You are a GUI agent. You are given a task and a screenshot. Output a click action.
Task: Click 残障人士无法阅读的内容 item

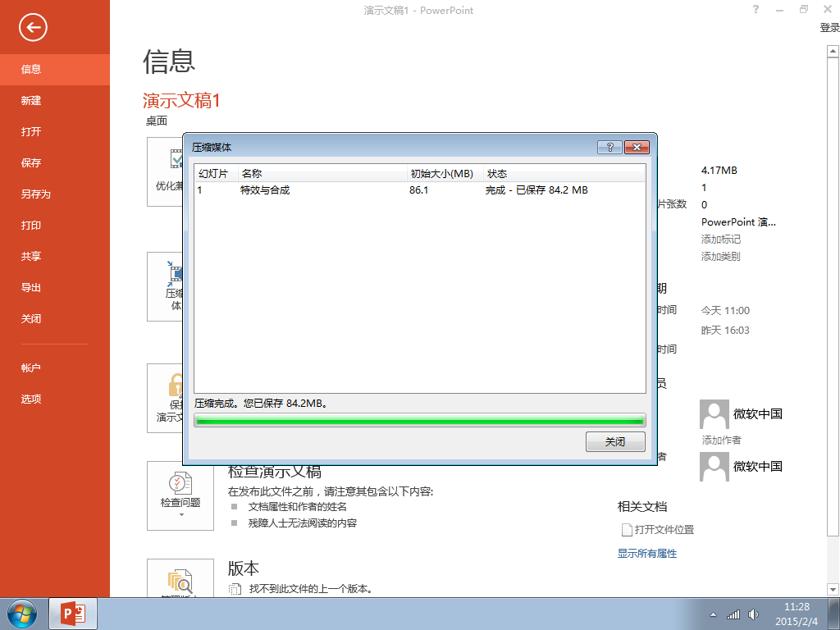click(x=302, y=523)
